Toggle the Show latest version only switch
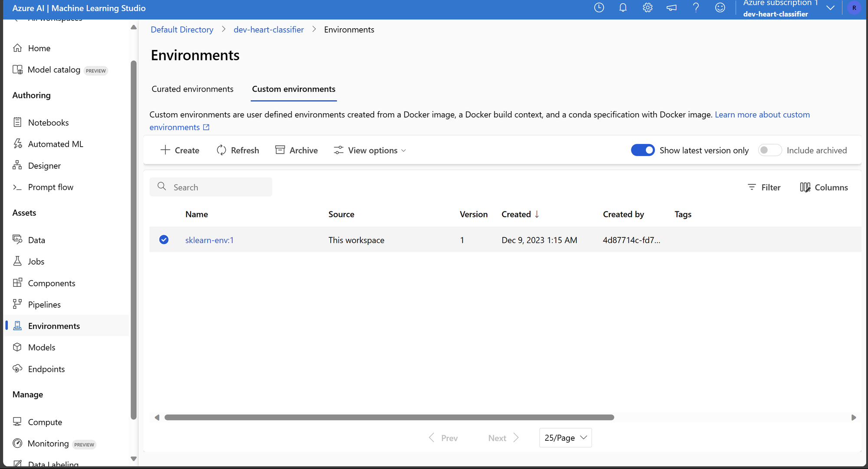The width and height of the screenshot is (868, 469). tap(642, 150)
